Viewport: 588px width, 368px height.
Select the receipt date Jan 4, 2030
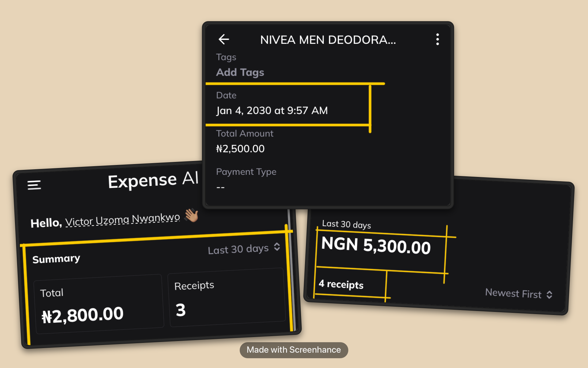tap(272, 110)
